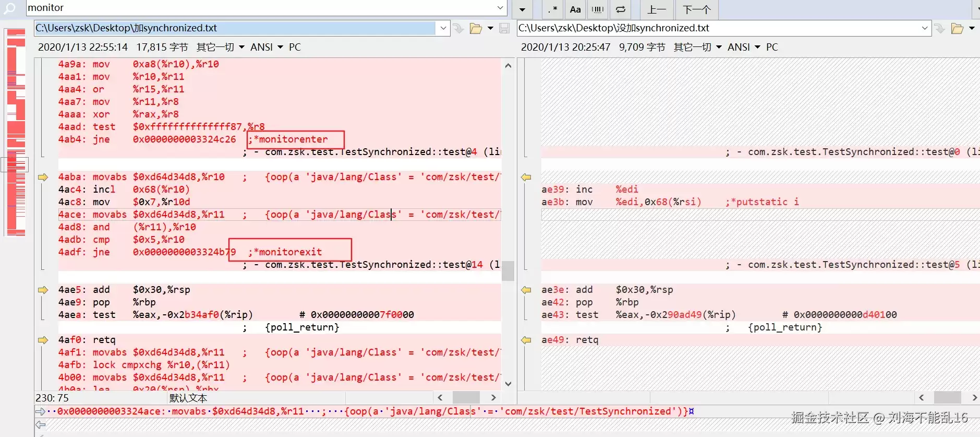This screenshot has width=980, height=437.
Task: Copy right section at ae3e to left
Action: pos(526,290)
